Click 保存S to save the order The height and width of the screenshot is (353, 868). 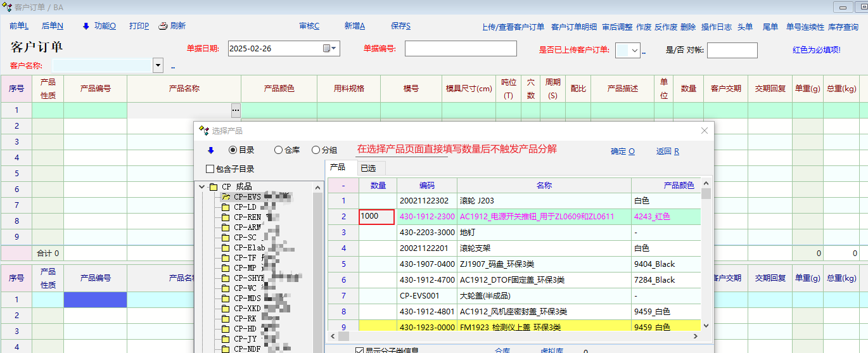click(x=400, y=26)
